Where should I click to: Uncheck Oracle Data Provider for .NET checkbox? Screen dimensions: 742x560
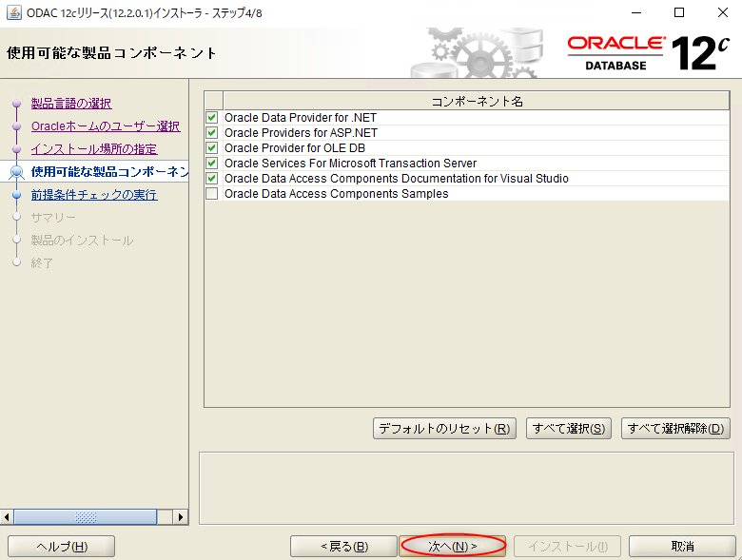point(212,117)
